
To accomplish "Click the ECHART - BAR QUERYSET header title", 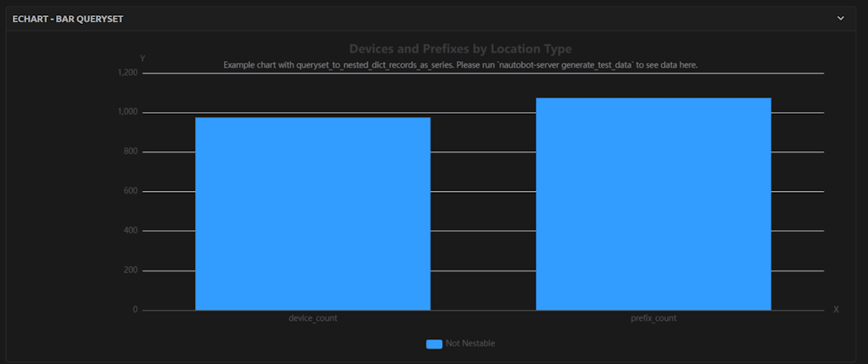I will click(x=68, y=18).
